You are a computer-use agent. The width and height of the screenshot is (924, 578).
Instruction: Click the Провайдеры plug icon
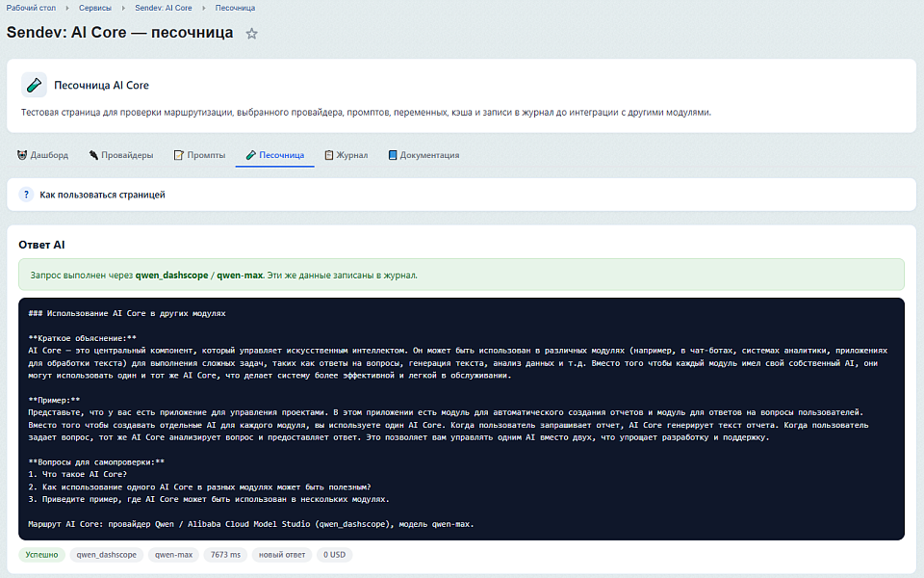pyautogui.click(x=93, y=155)
